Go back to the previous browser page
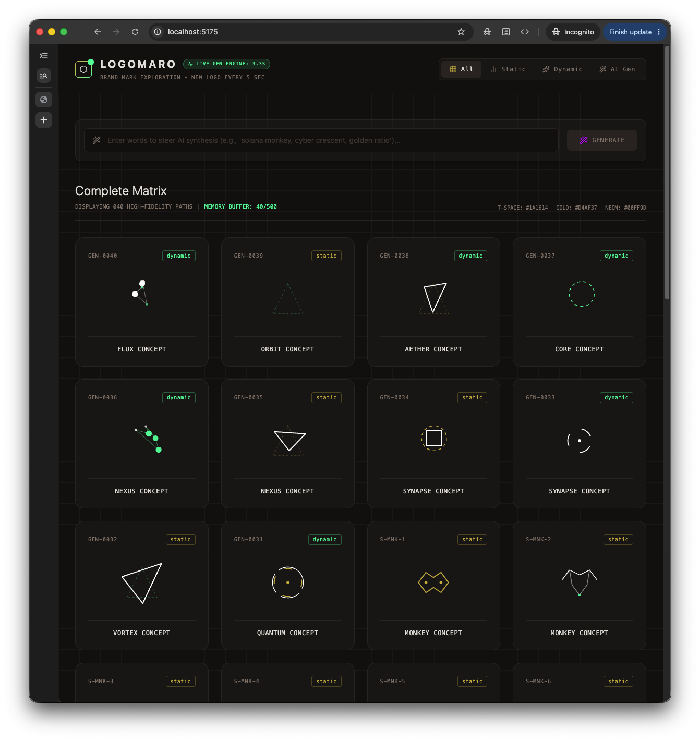 [x=98, y=32]
